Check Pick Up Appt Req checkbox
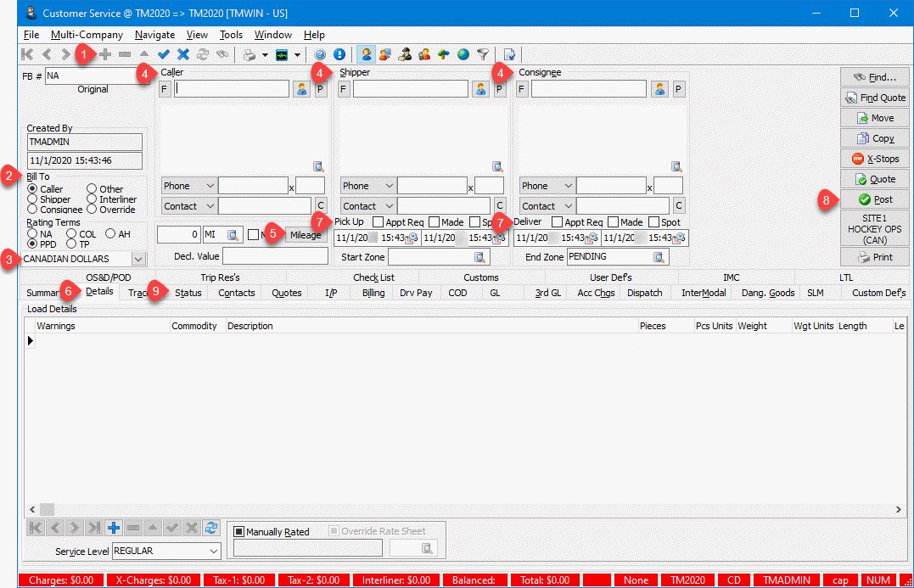Screen dimensions: 914x588 [378, 222]
